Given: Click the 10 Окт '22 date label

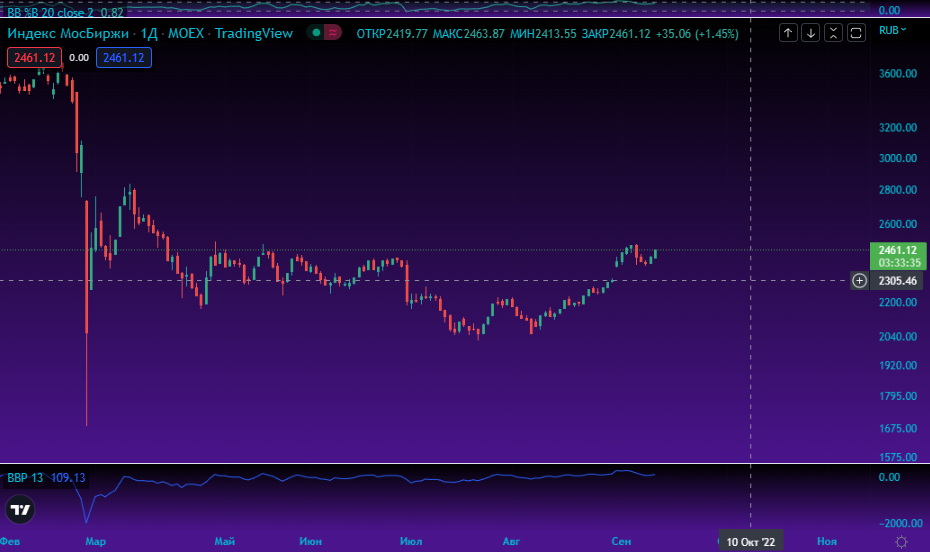Looking at the screenshot, I should click(751, 542).
